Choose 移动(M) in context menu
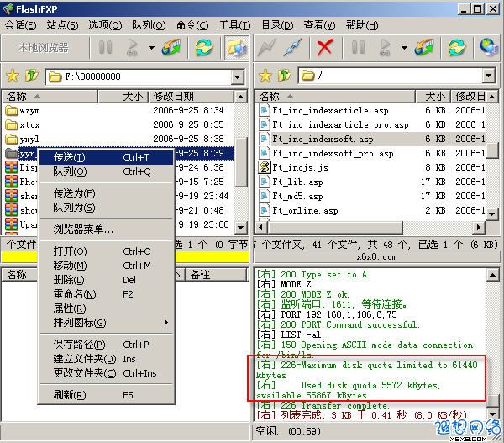504x443 pixels. tap(107, 266)
